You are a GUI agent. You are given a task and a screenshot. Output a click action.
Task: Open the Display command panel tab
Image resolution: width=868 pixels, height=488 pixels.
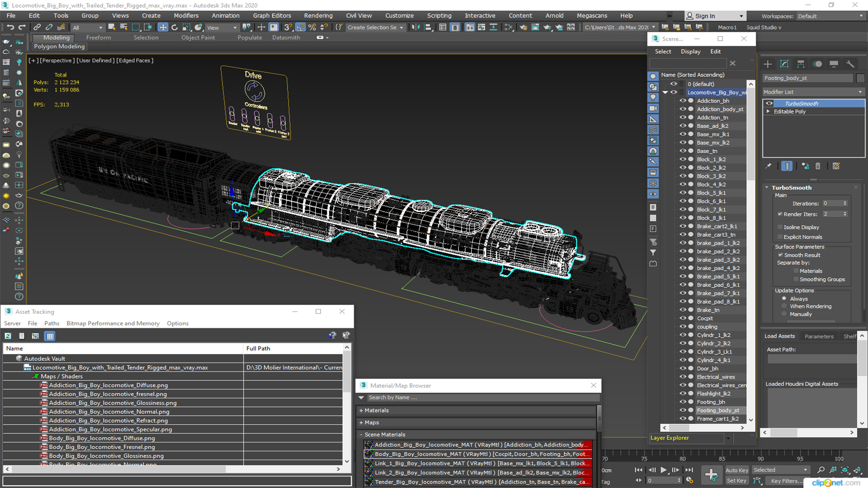pos(834,64)
